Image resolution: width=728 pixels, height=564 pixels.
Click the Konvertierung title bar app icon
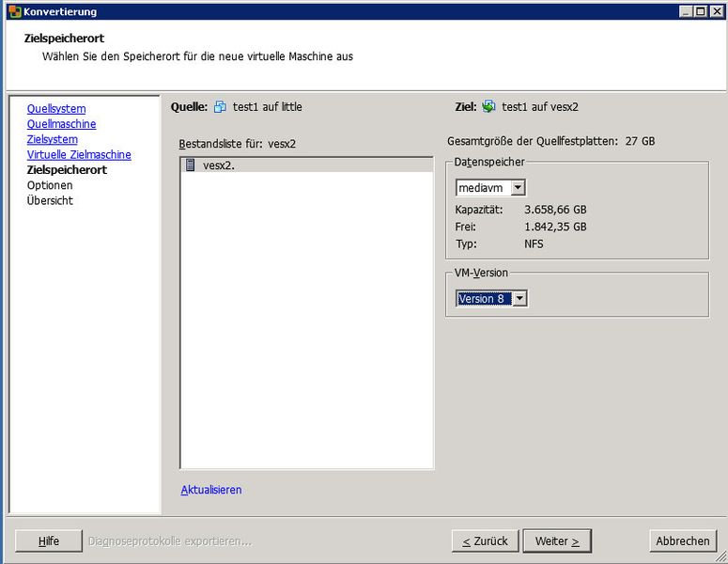pyautogui.click(x=15, y=11)
